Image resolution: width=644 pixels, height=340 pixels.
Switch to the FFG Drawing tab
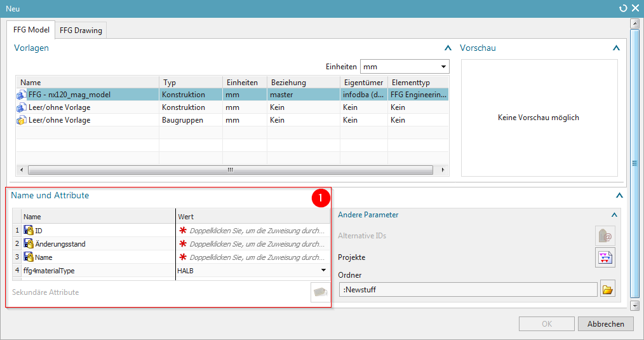(x=80, y=30)
